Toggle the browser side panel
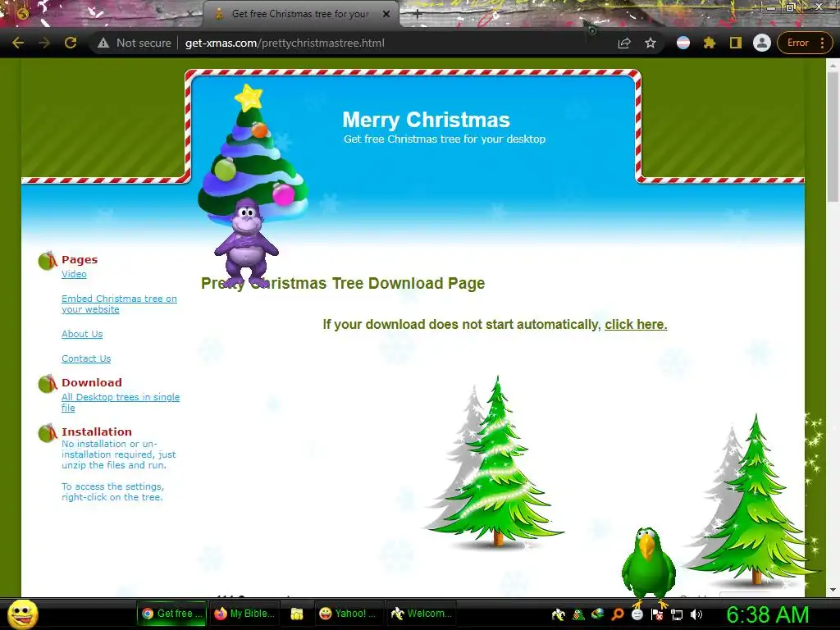Screen dimensions: 840x630 pyautogui.click(x=736, y=43)
